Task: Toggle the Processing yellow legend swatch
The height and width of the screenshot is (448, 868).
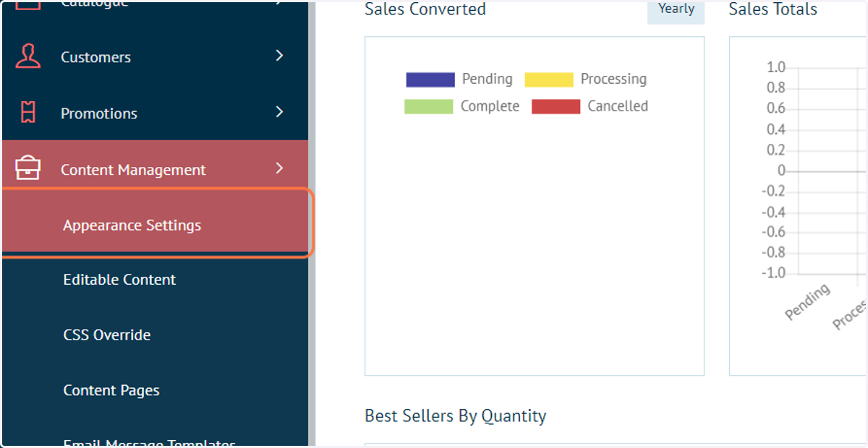Action: click(549, 79)
